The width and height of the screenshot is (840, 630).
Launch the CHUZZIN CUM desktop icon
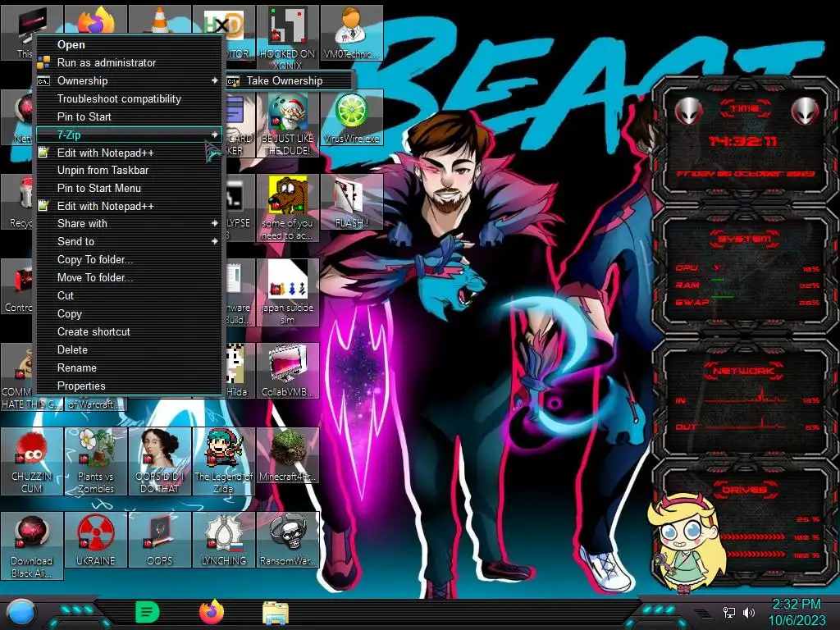(32, 461)
